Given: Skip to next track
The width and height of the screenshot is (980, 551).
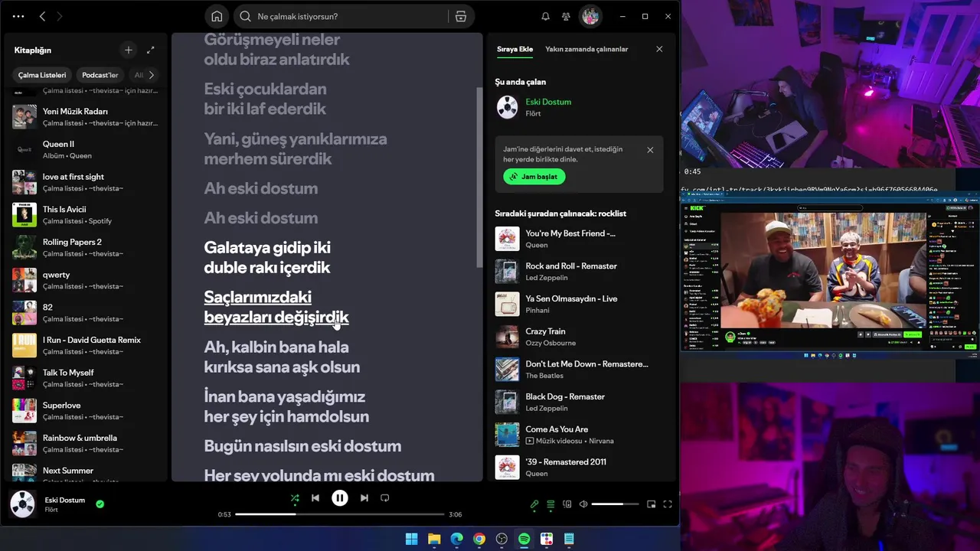Looking at the screenshot, I should [364, 498].
